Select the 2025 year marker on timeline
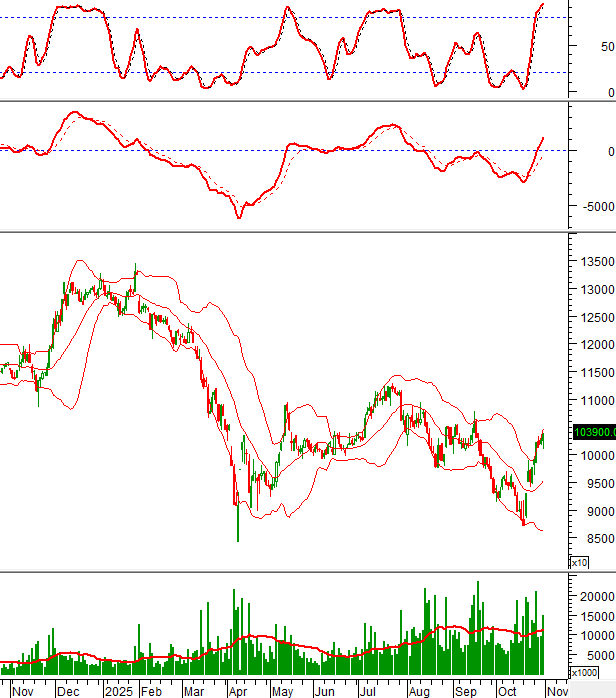 (119, 690)
